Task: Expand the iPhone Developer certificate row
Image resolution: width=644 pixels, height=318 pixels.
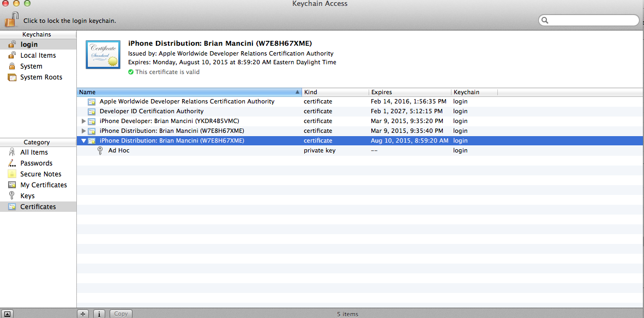Action: [84, 121]
